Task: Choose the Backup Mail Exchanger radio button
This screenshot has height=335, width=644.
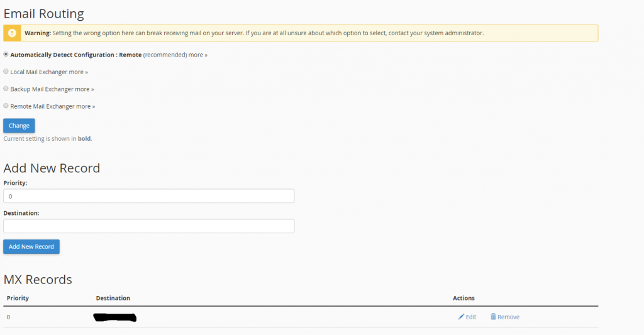Action: click(6, 89)
